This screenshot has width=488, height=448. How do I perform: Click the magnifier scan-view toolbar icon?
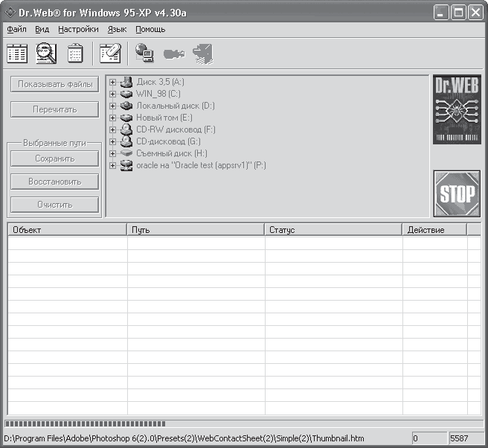[46, 54]
